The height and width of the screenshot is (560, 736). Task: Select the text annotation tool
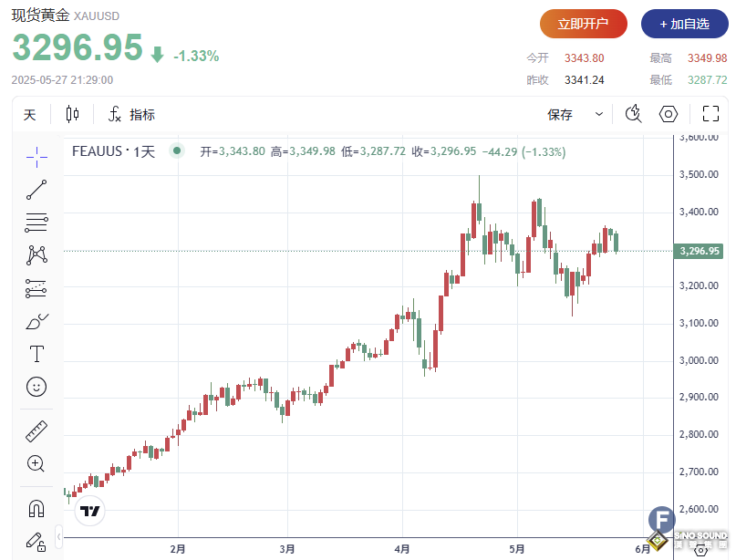(x=36, y=354)
